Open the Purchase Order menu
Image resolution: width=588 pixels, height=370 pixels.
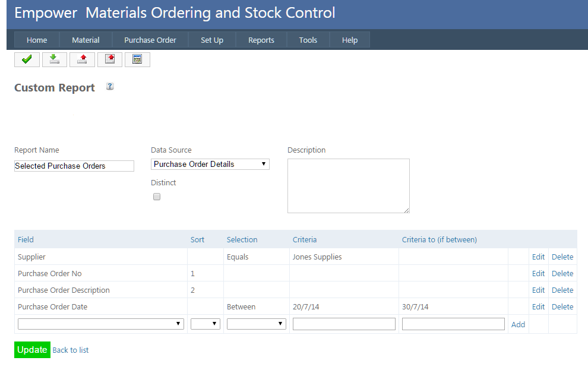click(150, 40)
